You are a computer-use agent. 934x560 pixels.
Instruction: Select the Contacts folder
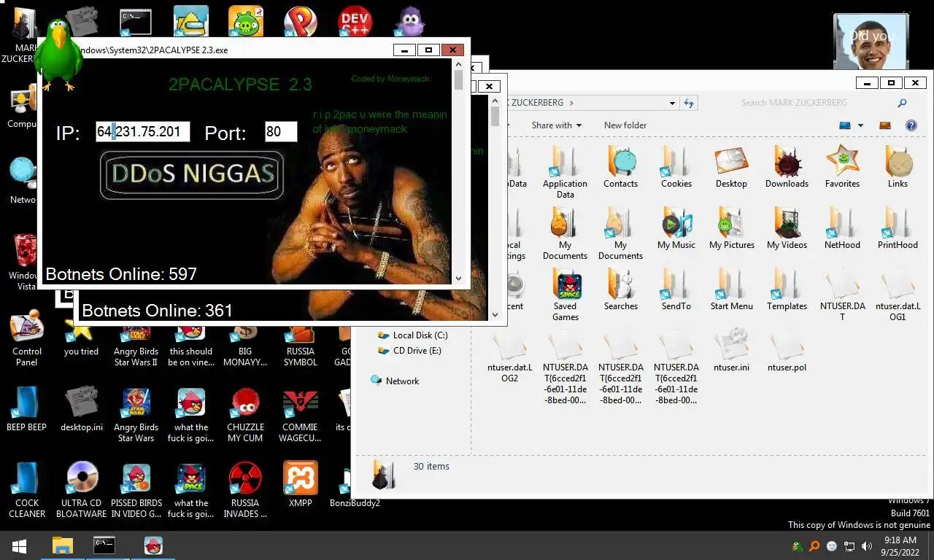(621, 167)
